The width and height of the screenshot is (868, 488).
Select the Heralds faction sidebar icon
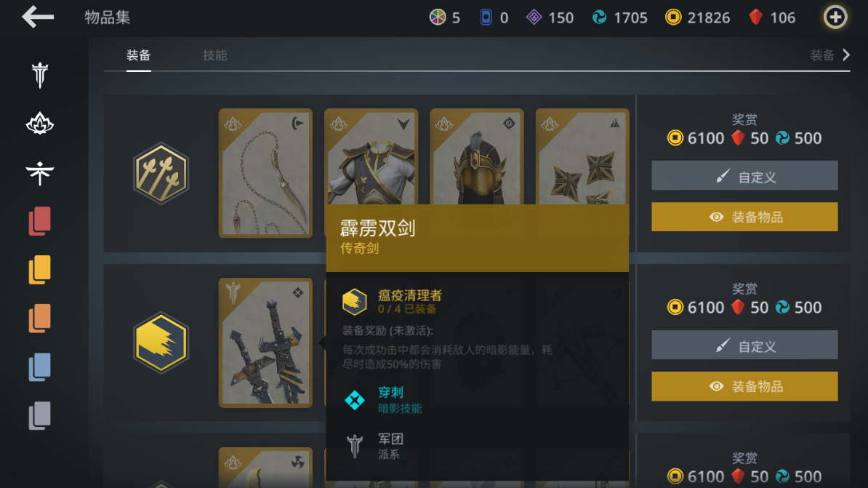click(x=40, y=173)
